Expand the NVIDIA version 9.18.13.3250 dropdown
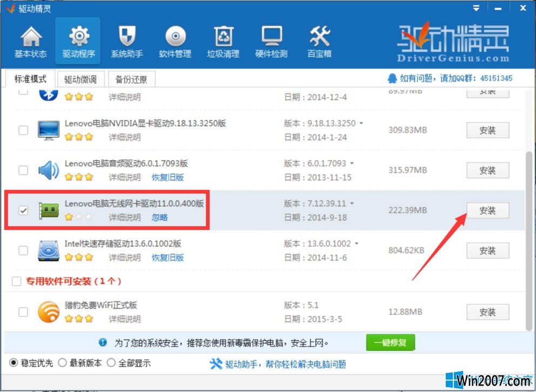The image size is (536, 392). [361, 123]
